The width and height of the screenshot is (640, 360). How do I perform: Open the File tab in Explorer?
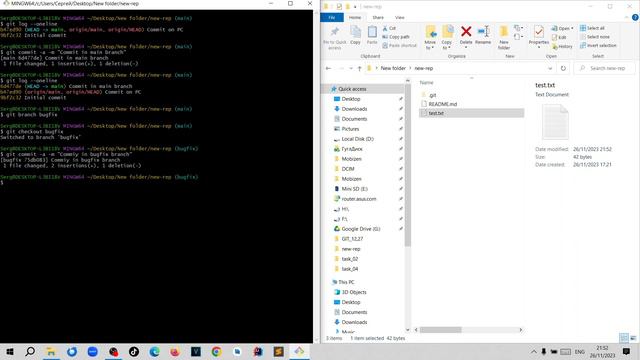coord(332,18)
